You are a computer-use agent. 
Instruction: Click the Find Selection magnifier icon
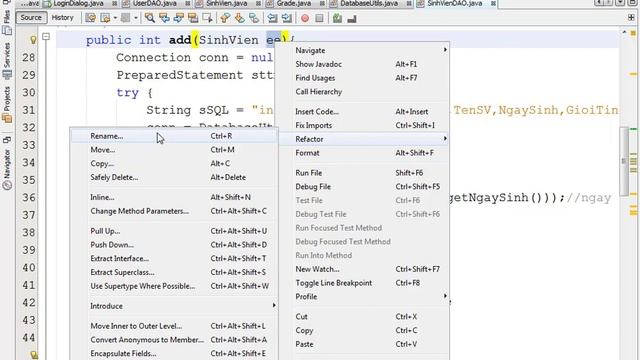coord(150,18)
